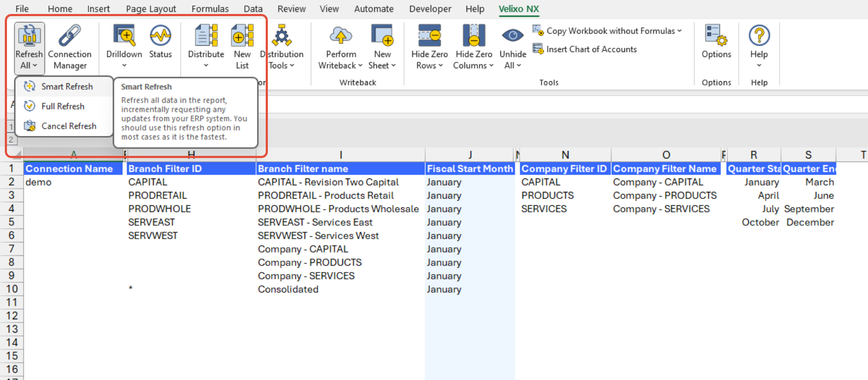Expand the Hide Zero Columns dropdown arrow
This screenshot has width=868, height=380.
click(491, 66)
